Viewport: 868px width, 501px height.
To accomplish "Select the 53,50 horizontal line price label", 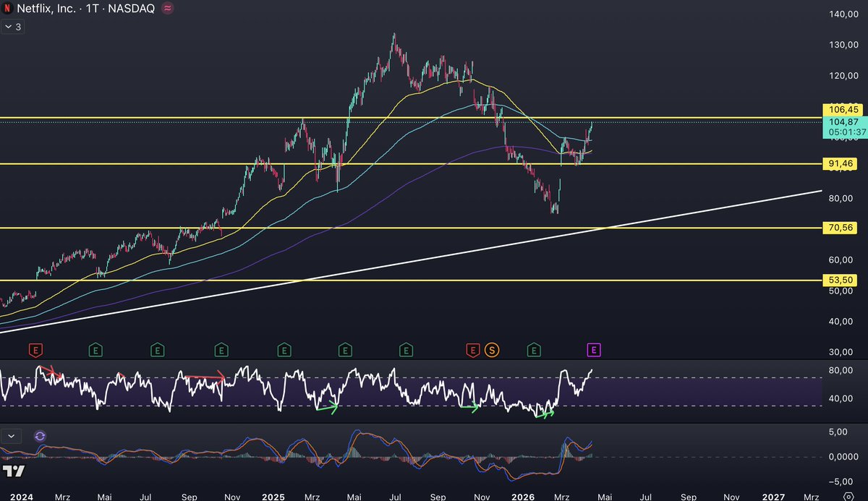I will 842,280.
